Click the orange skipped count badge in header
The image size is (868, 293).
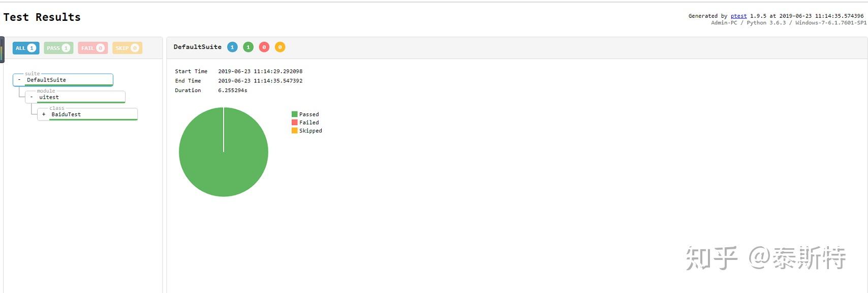coord(280,47)
